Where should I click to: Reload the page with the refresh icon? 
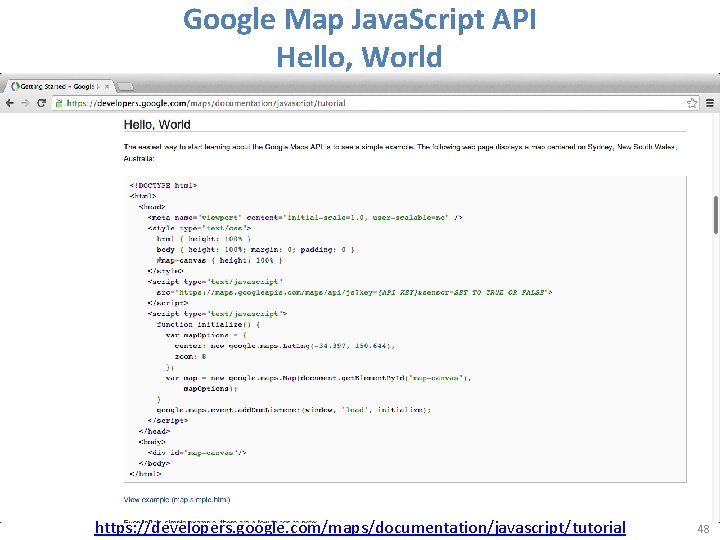click(x=41, y=103)
